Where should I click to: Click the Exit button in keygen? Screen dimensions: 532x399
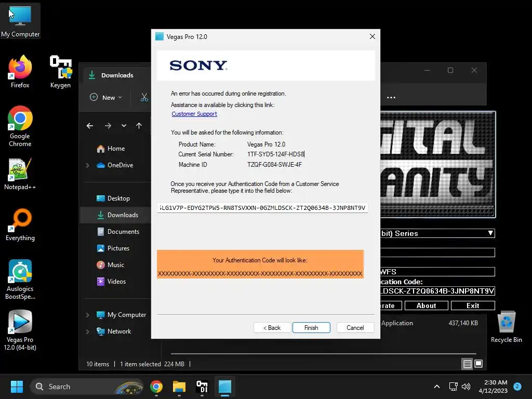pyautogui.click(x=473, y=305)
